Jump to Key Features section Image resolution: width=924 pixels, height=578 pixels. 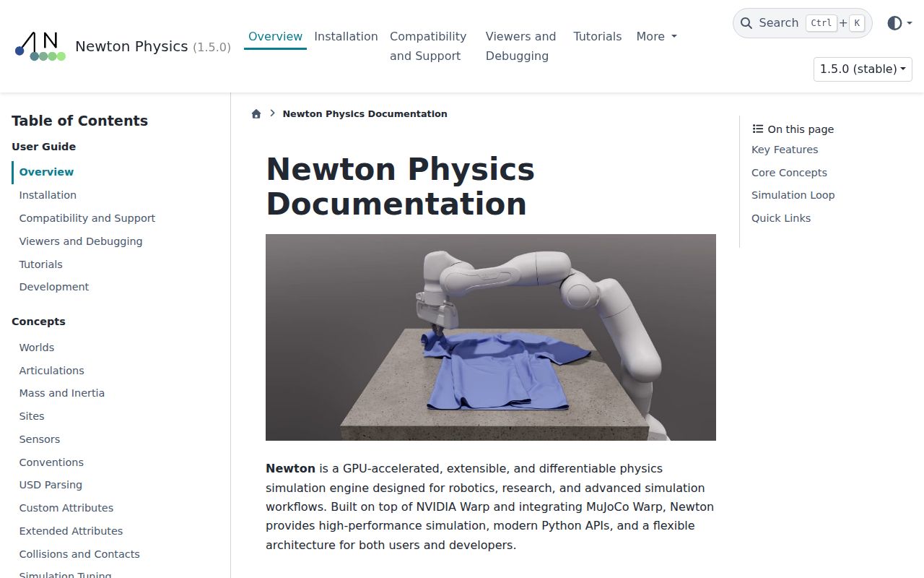pos(785,150)
